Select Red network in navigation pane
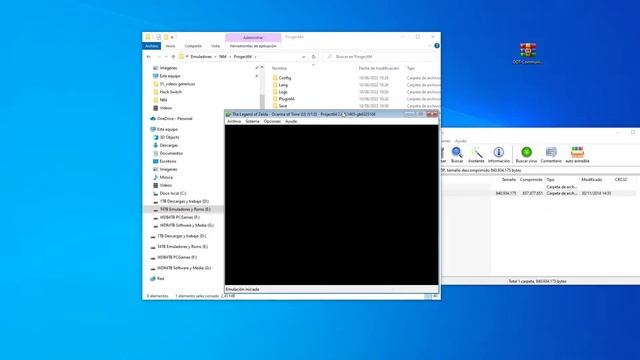This screenshot has width=640, height=360. pos(157,279)
